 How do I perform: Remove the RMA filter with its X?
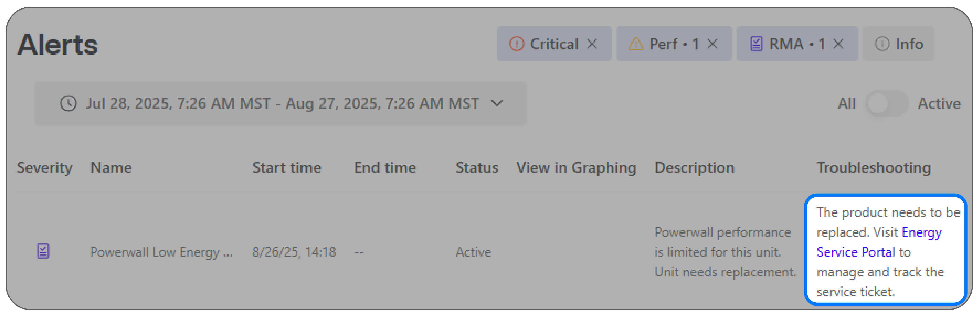pos(838,44)
